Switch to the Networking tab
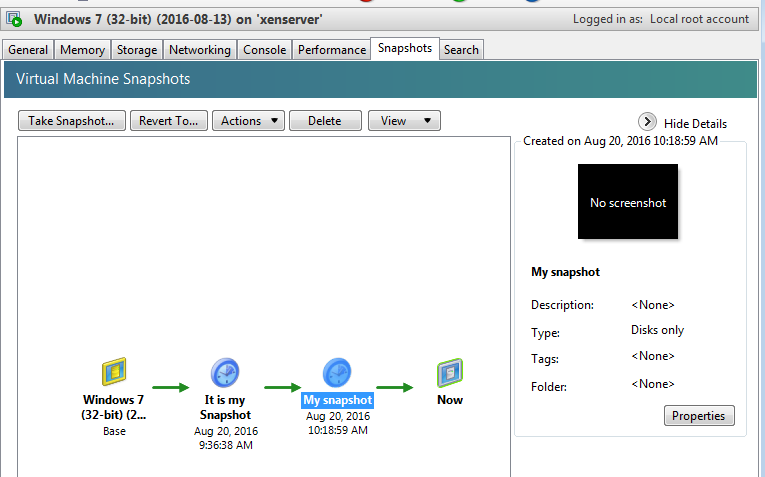Image resolution: width=765 pixels, height=477 pixels. 200,50
